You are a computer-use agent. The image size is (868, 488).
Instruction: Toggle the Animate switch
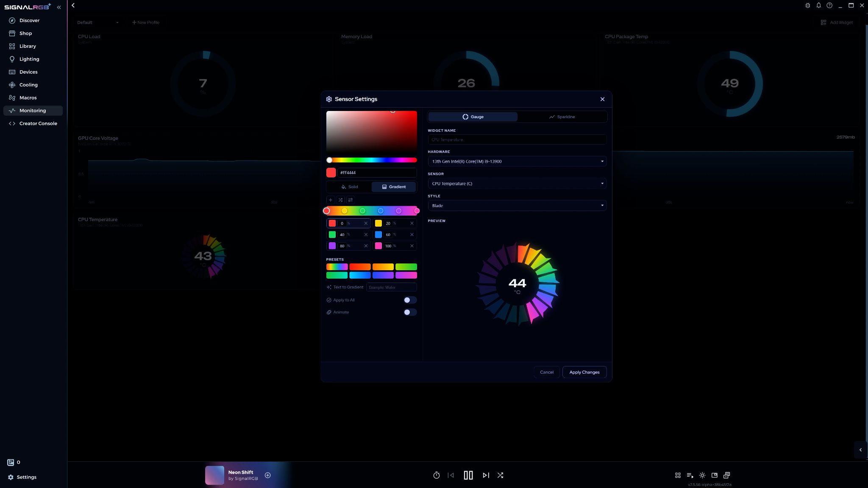(410, 312)
